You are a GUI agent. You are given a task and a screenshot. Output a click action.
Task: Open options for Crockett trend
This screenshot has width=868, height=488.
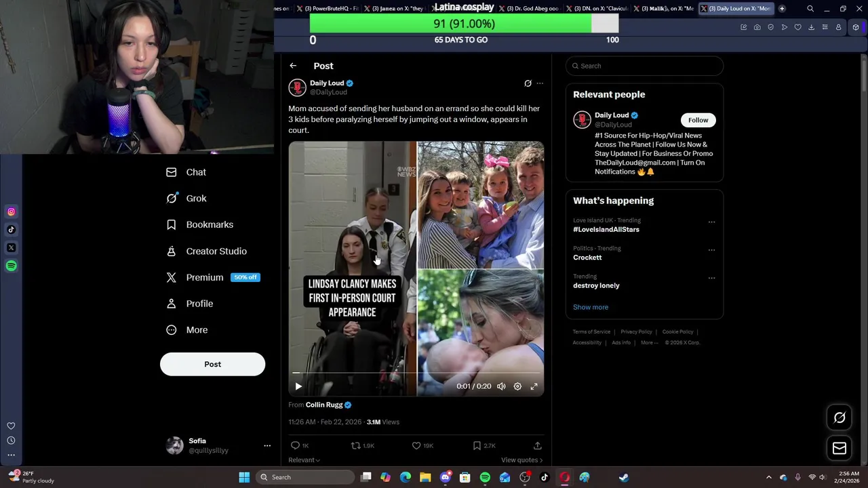711,249
